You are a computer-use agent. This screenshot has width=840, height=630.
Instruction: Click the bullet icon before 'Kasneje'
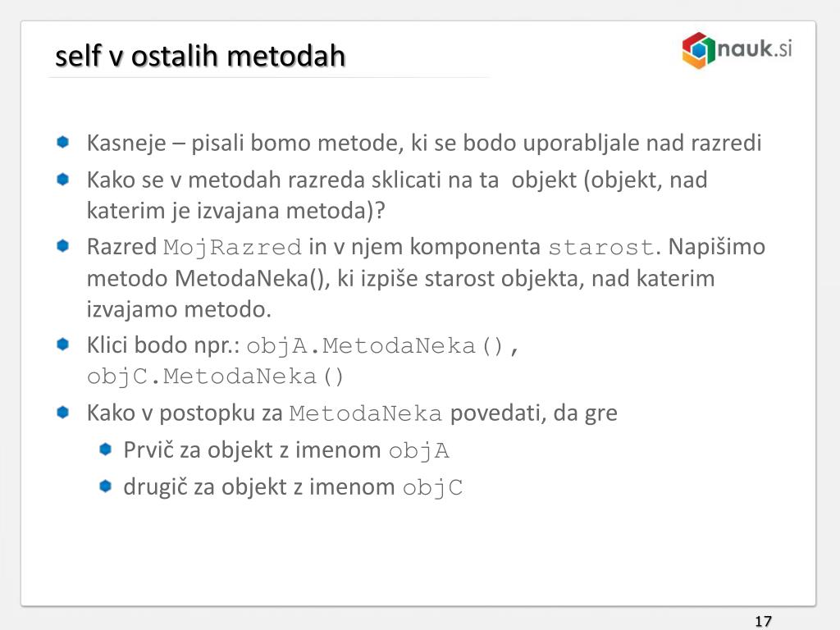coord(62,142)
